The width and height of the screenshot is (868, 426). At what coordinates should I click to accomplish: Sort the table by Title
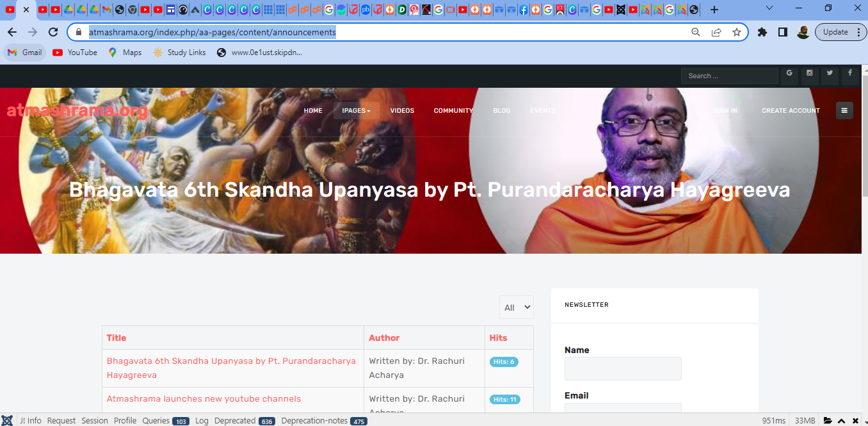117,338
